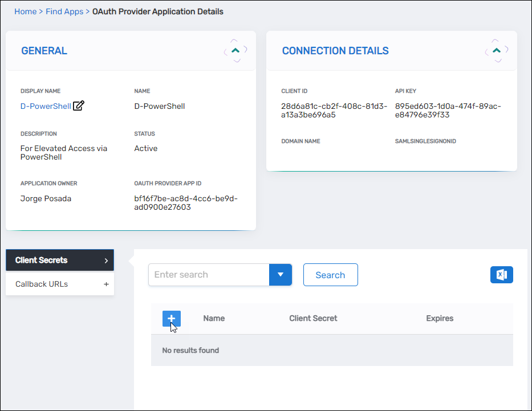Collapse the Connection Details panel
The image size is (532, 411).
click(497, 51)
